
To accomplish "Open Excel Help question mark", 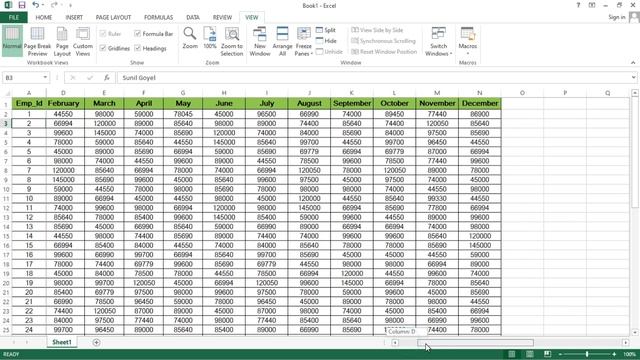I will coord(578,5).
